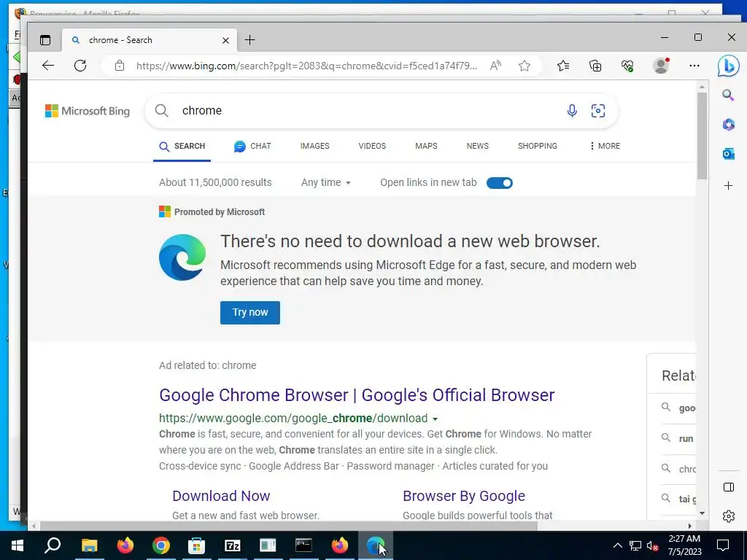
Task: Switch to IMAGES results
Action: (315, 146)
